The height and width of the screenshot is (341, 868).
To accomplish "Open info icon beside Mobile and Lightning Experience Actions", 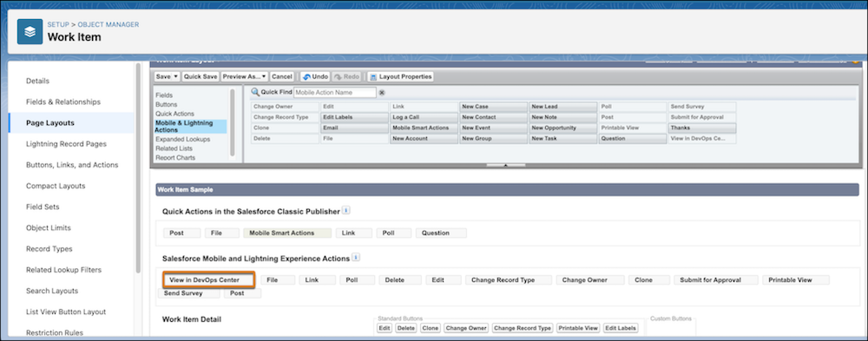I will (x=356, y=258).
